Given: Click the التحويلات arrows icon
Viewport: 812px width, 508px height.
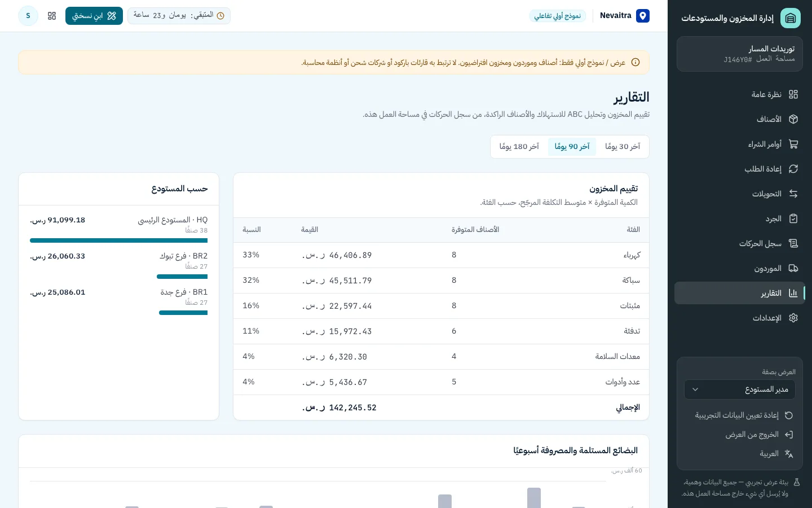Looking at the screenshot, I should [x=793, y=194].
